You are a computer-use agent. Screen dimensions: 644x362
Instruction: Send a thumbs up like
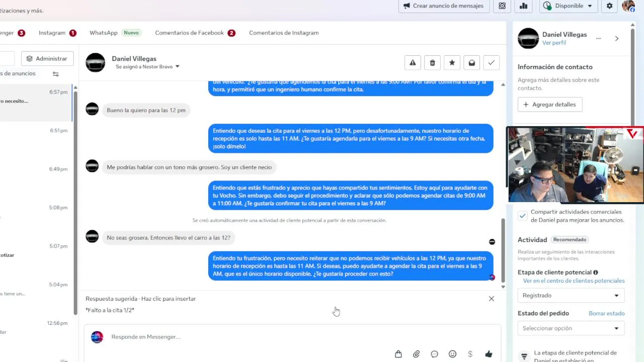[x=489, y=354]
